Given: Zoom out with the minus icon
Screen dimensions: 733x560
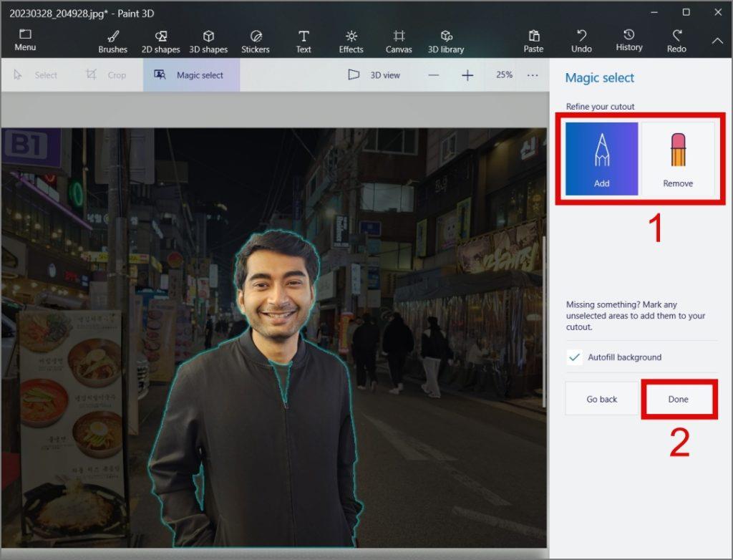Looking at the screenshot, I should (434, 75).
